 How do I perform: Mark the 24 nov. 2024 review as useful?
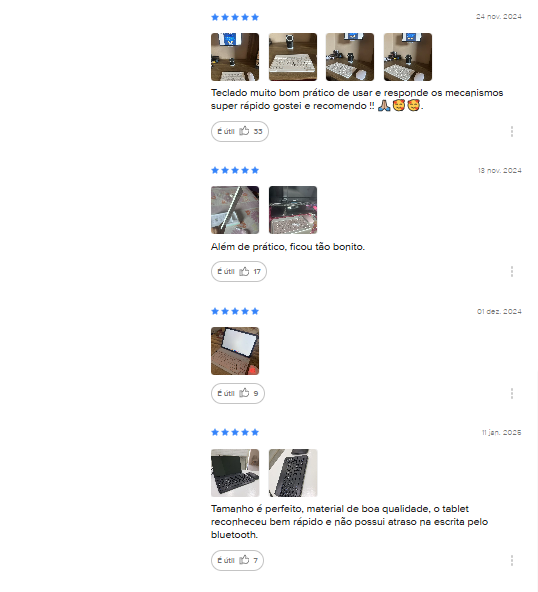tap(240, 131)
